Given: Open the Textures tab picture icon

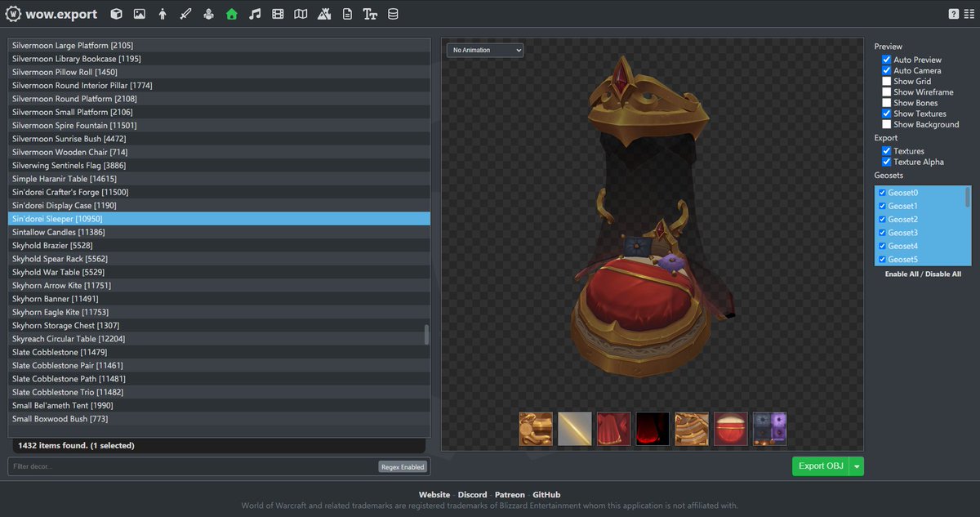Looking at the screenshot, I should click(140, 14).
